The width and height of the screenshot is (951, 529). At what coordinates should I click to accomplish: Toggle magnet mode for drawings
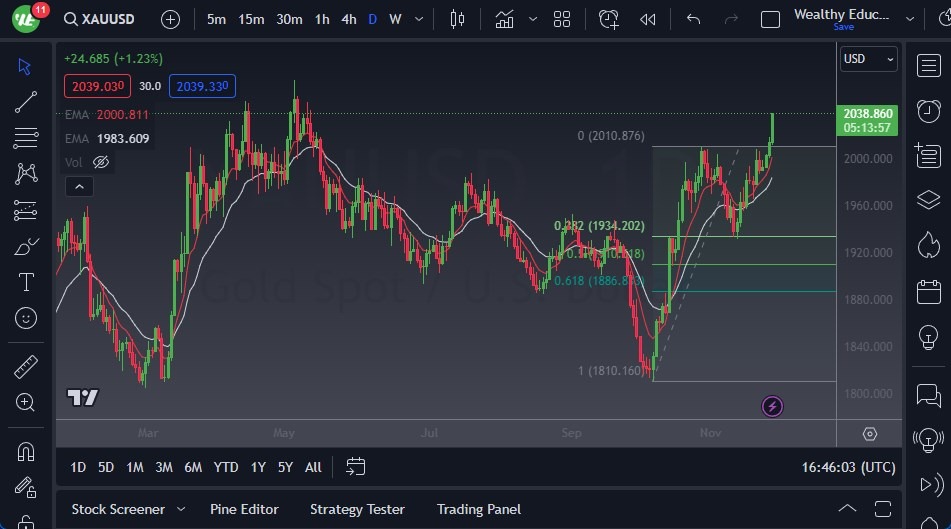(x=25, y=451)
